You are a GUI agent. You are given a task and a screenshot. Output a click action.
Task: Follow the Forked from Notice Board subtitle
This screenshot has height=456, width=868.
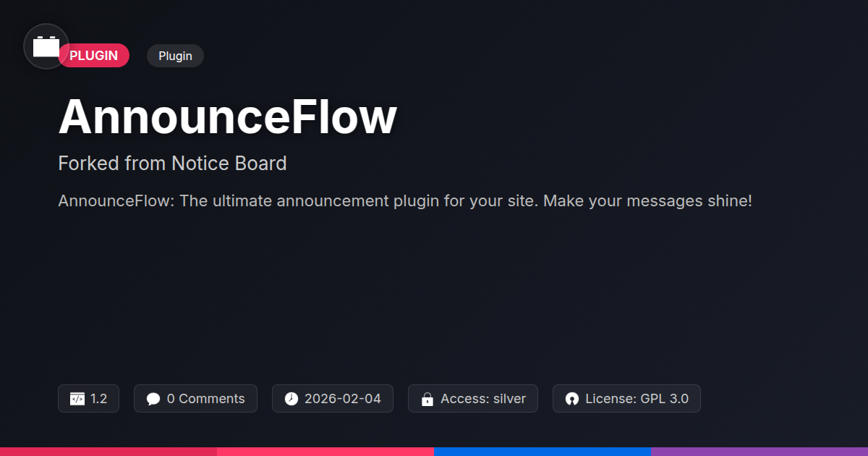(172, 164)
